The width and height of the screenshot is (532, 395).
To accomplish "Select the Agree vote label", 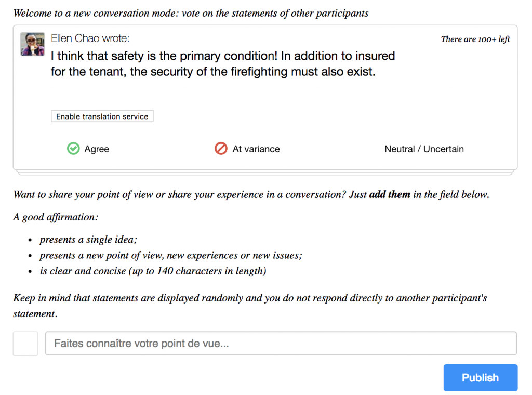I will [x=97, y=149].
